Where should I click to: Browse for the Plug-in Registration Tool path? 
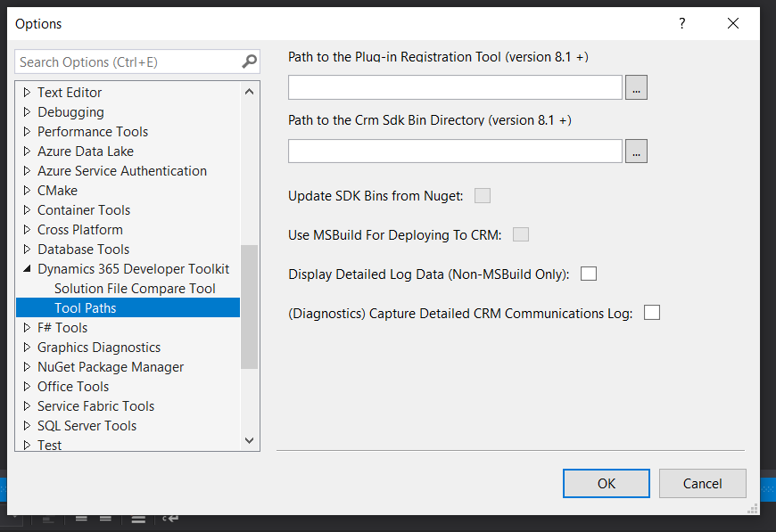(636, 87)
